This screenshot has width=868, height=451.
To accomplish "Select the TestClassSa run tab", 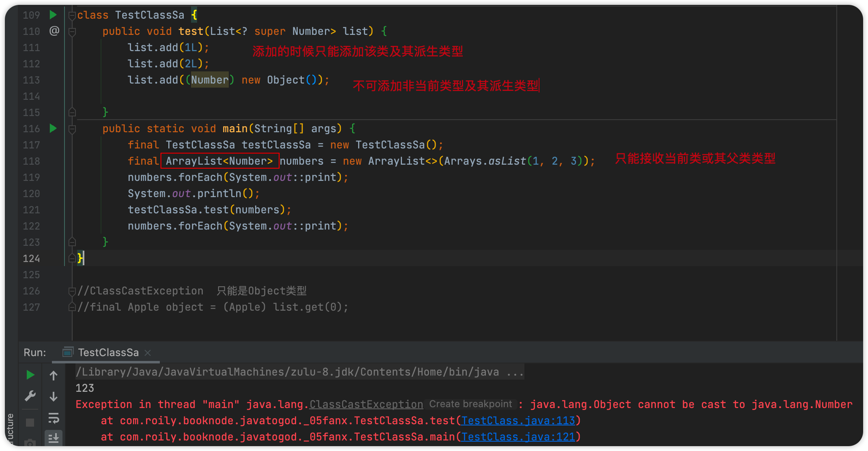I will click(108, 352).
